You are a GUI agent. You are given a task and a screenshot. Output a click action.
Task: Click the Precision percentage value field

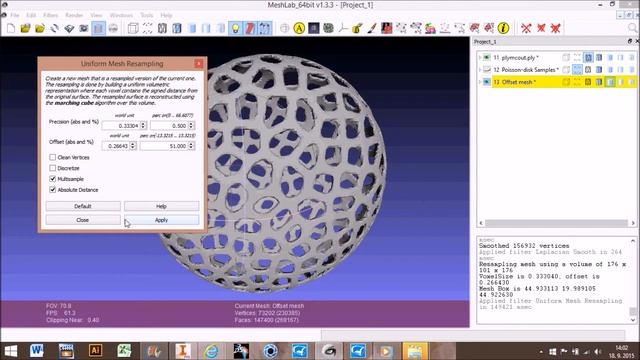pyautogui.click(x=169, y=126)
